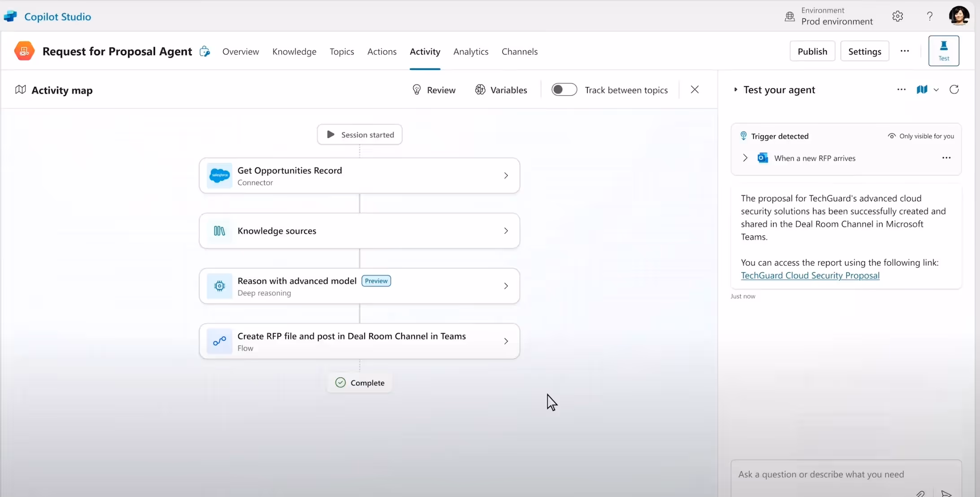Image resolution: width=980 pixels, height=497 pixels.
Task: Click the Prod environment label
Action: [837, 21]
